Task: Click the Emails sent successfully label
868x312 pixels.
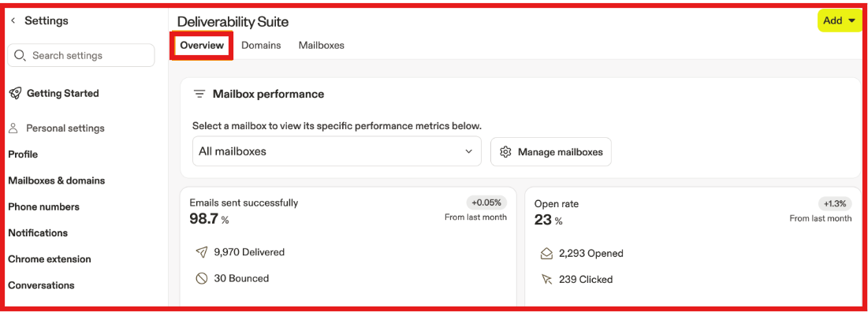Action: click(244, 203)
